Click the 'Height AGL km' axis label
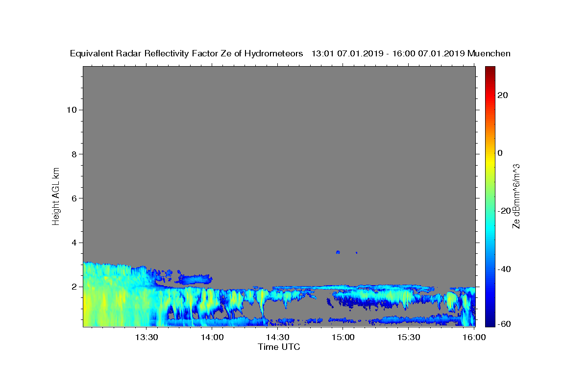Image resolution: width=588 pixels, height=392 pixels. [x=56, y=196]
